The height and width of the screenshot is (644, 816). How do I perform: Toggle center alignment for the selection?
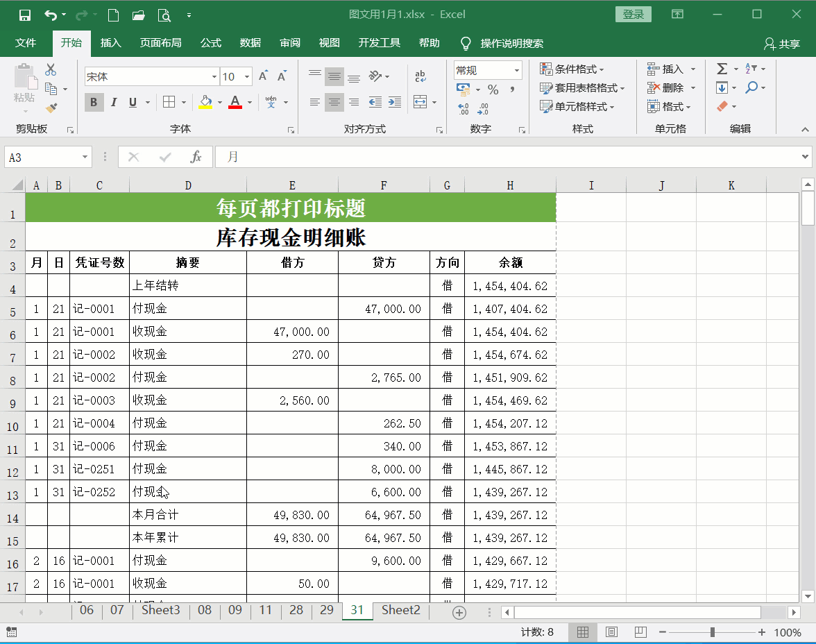click(334, 102)
